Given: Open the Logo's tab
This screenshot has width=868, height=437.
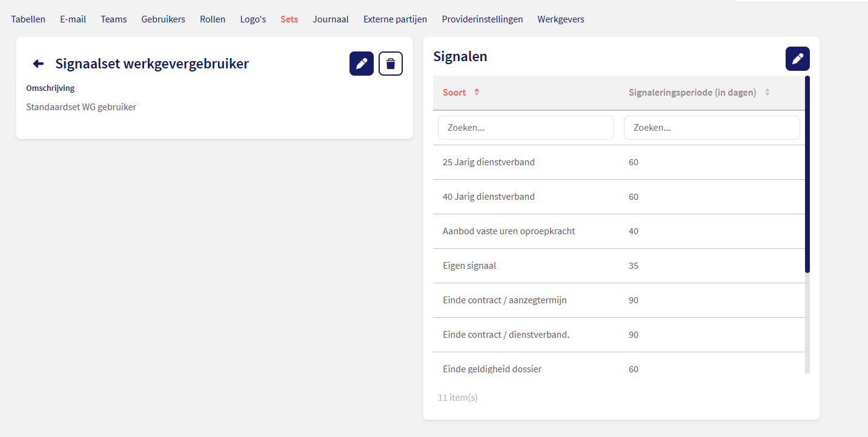Looking at the screenshot, I should click(x=253, y=19).
